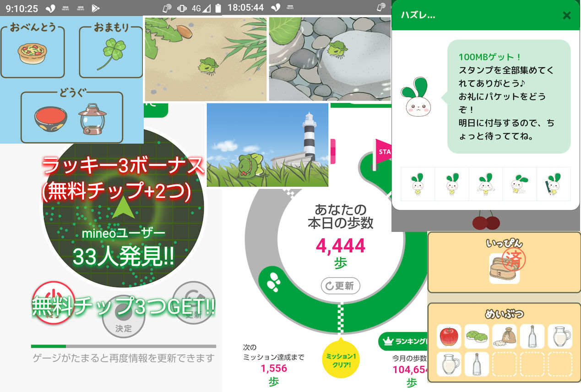Select the red apple in めいぶつ

click(x=449, y=337)
